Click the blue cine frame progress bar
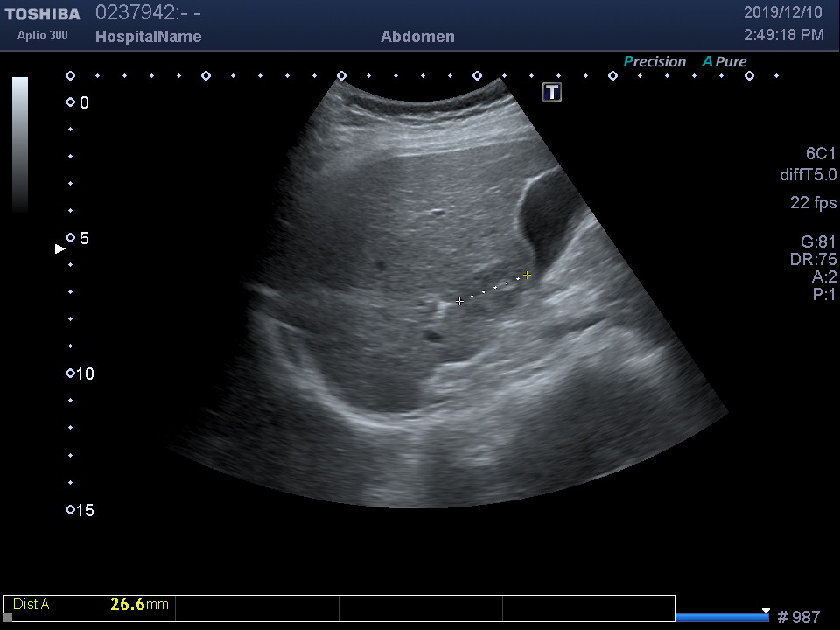 pos(722,618)
